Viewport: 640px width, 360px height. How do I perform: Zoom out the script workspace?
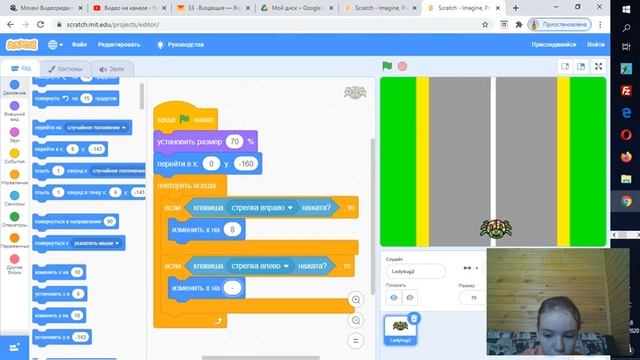point(356,320)
